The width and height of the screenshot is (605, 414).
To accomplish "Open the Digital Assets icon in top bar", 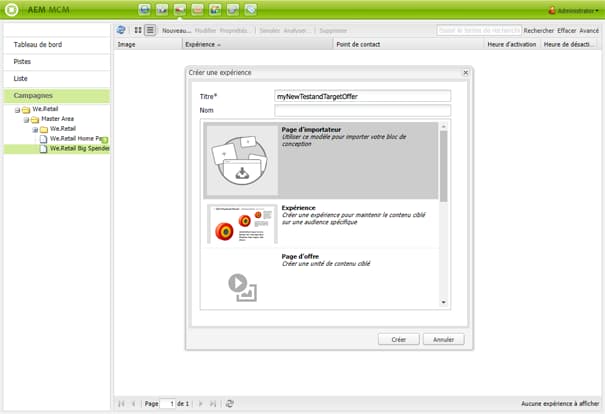I will click(x=162, y=9).
